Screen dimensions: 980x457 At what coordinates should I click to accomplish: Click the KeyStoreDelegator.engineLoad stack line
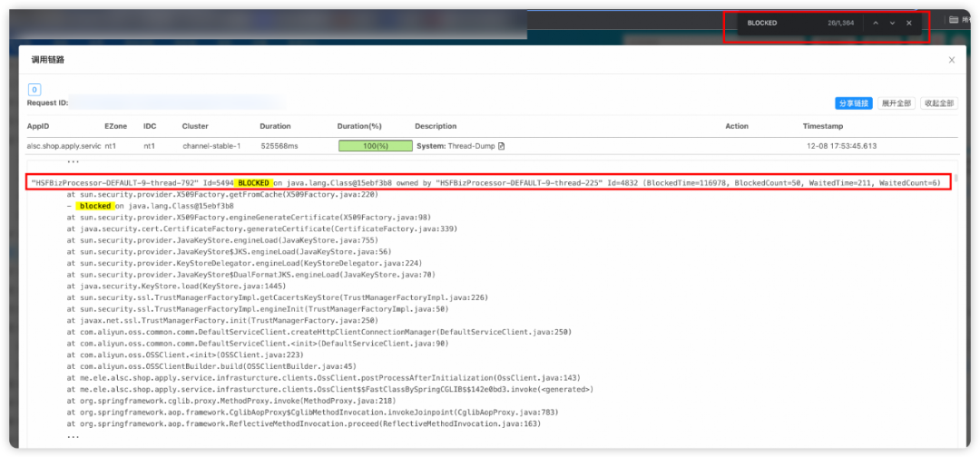tap(244, 263)
